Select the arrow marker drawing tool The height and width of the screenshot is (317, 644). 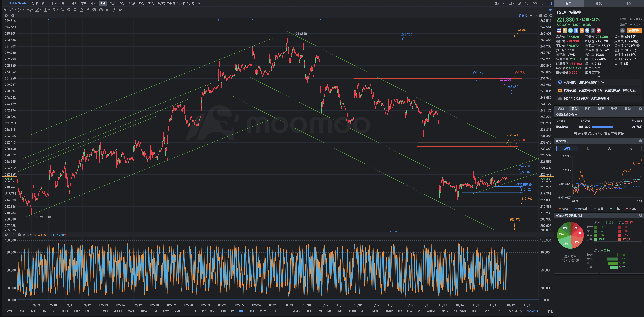pyautogui.click(x=54, y=10)
